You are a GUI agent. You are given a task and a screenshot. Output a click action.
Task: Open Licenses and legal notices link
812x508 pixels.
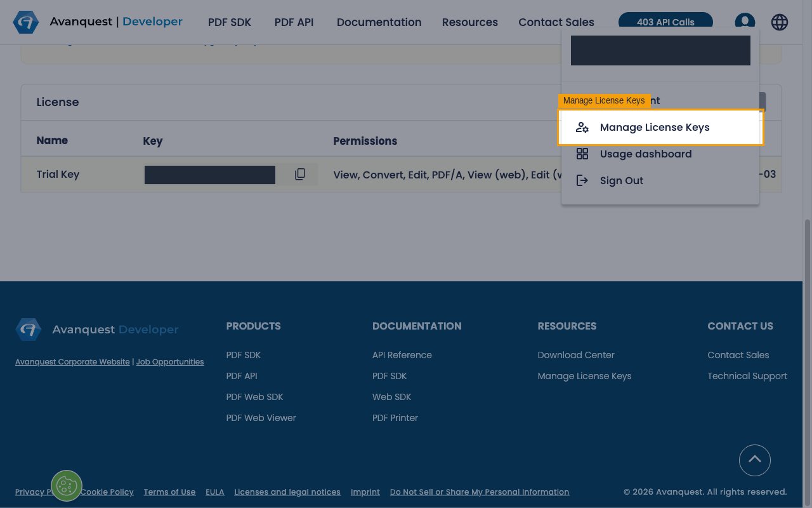(x=287, y=492)
